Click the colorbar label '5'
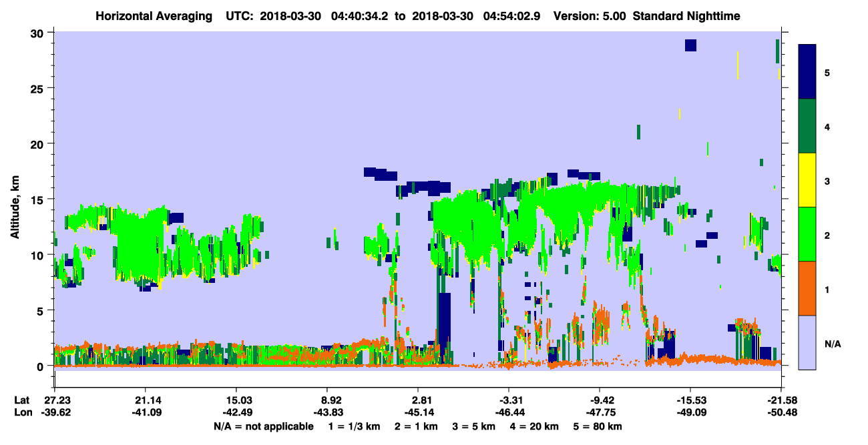Viewport: 868px width, 445px height. pyautogui.click(x=827, y=72)
